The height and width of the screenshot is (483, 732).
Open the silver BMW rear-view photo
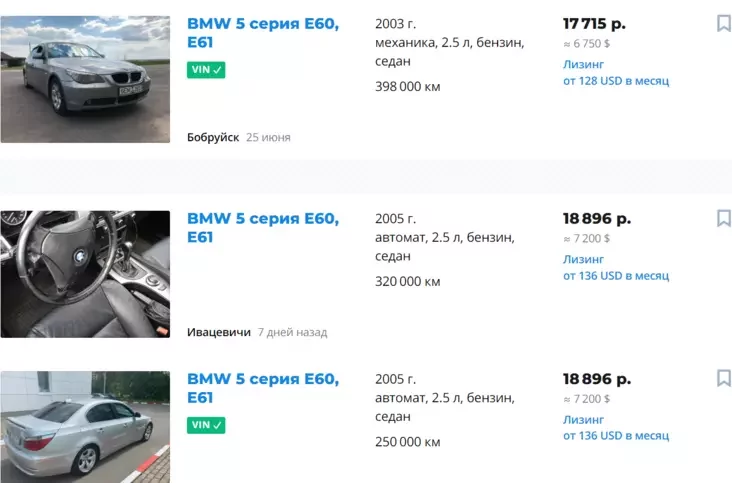point(85,427)
